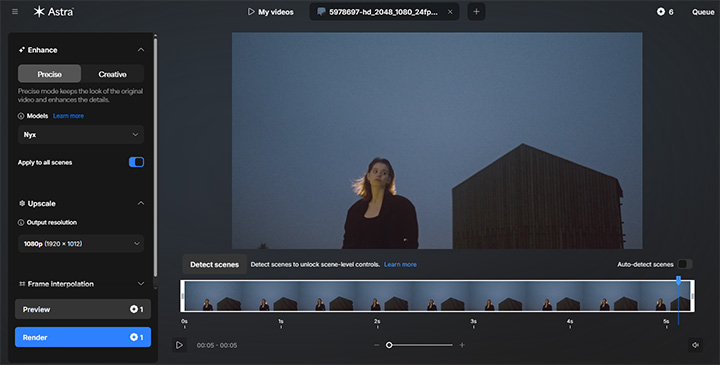Open the hamburger menu

[x=15, y=11]
